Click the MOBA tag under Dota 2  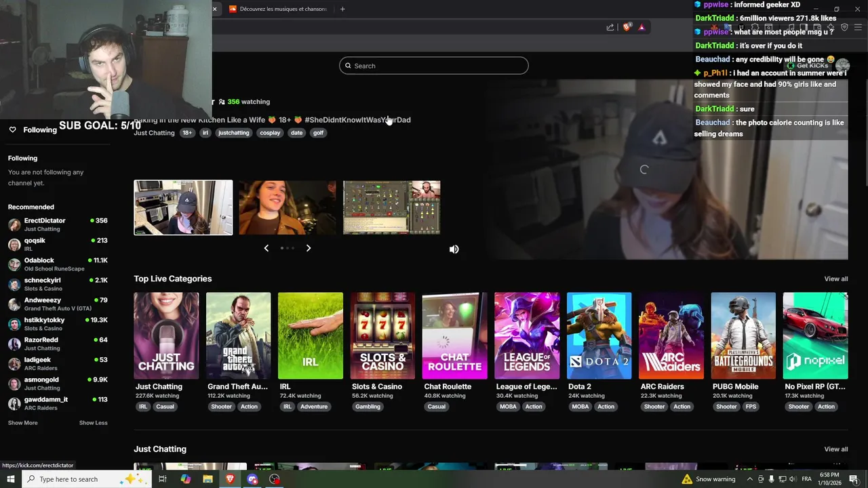pos(580,407)
